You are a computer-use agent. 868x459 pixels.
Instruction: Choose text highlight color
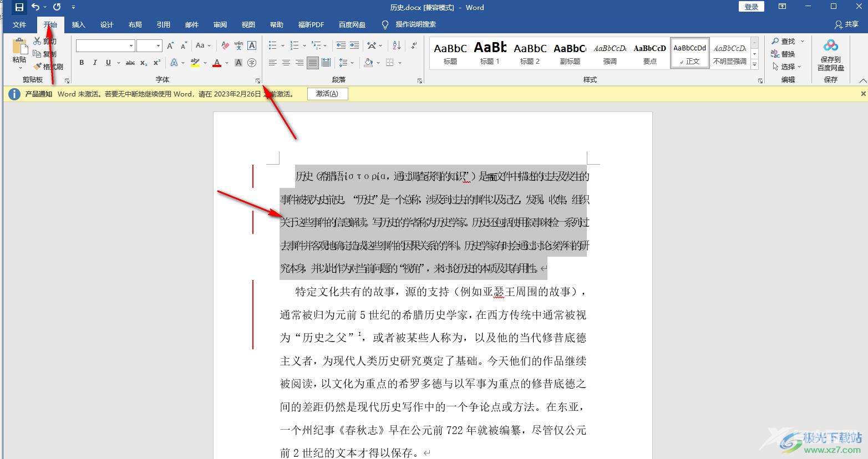pos(195,63)
